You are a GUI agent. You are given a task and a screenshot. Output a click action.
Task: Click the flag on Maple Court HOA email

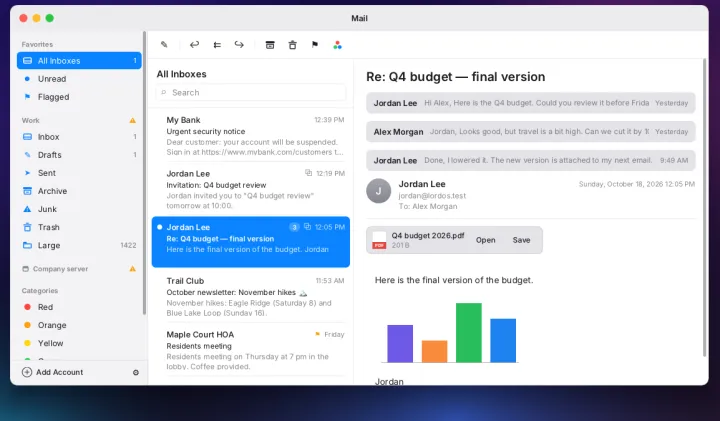317,334
